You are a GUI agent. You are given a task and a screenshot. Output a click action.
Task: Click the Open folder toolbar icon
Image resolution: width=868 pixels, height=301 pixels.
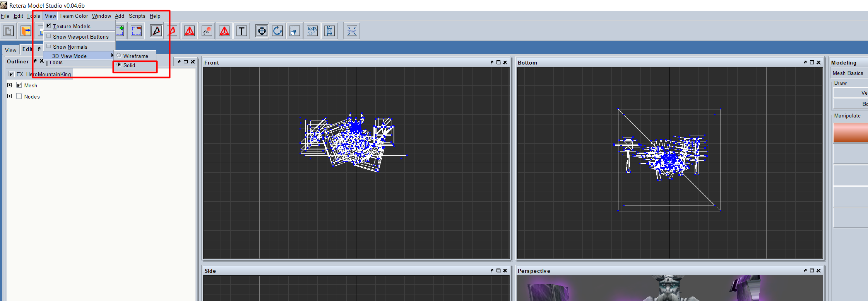pos(26,31)
